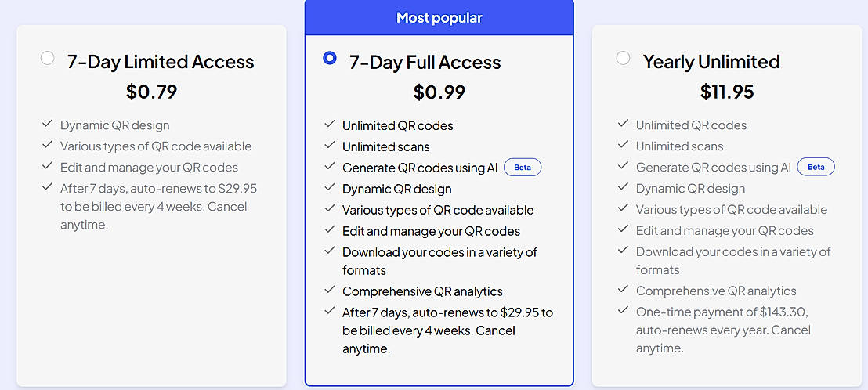Click checkmark beside Unlimited QR codes in Full Access
Viewport: 868px width, 390px height.
coord(330,125)
